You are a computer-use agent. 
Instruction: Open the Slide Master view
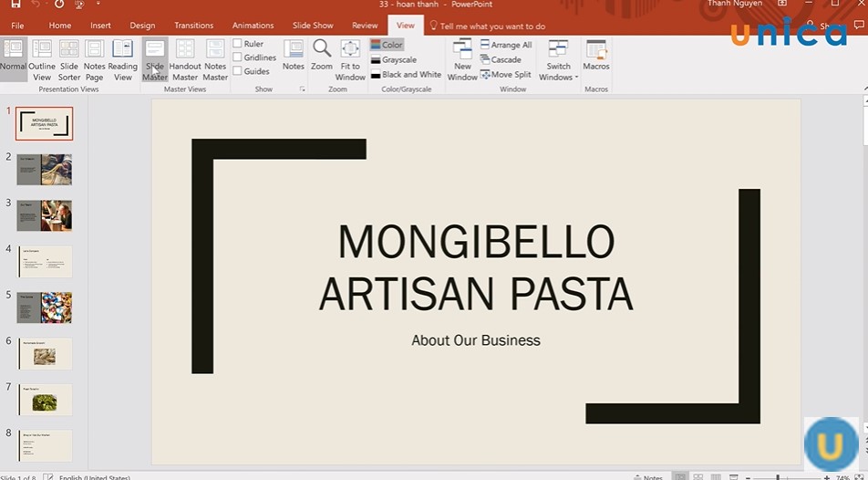click(x=155, y=59)
